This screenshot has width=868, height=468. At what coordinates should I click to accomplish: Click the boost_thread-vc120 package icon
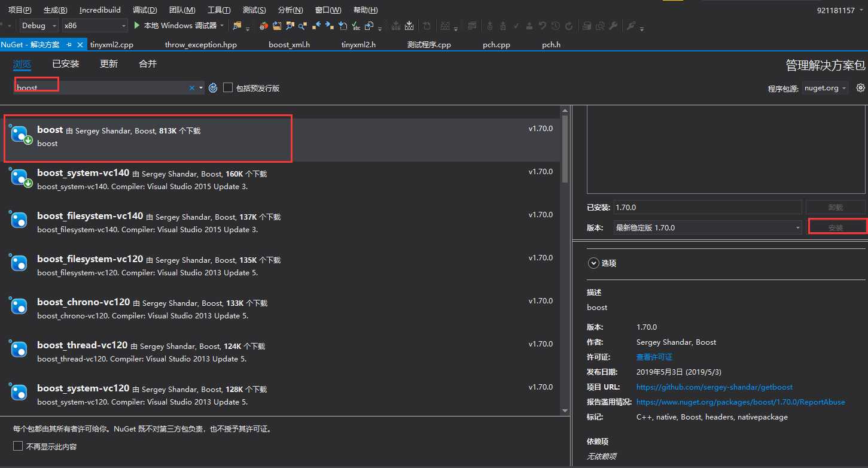(x=19, y=350)
